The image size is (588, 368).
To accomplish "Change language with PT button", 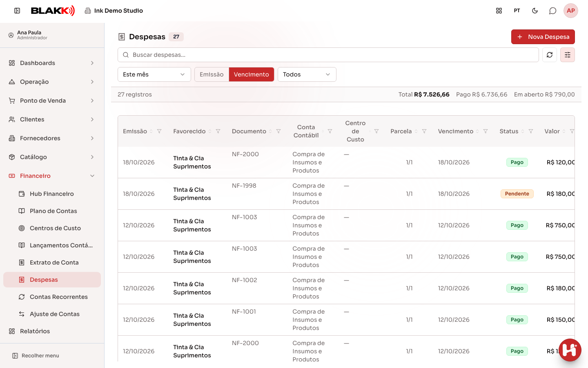I will pyautogui.click(x=517, y=11).
